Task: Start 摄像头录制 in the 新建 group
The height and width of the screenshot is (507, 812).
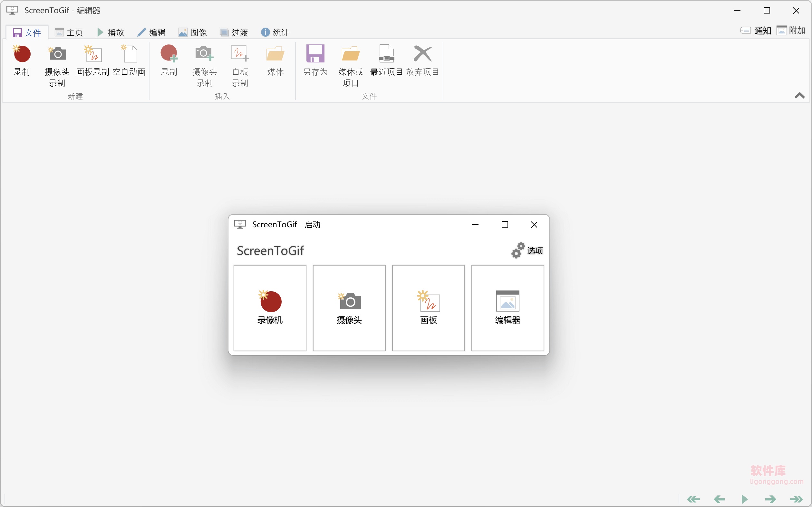Action: coord(57,54)
